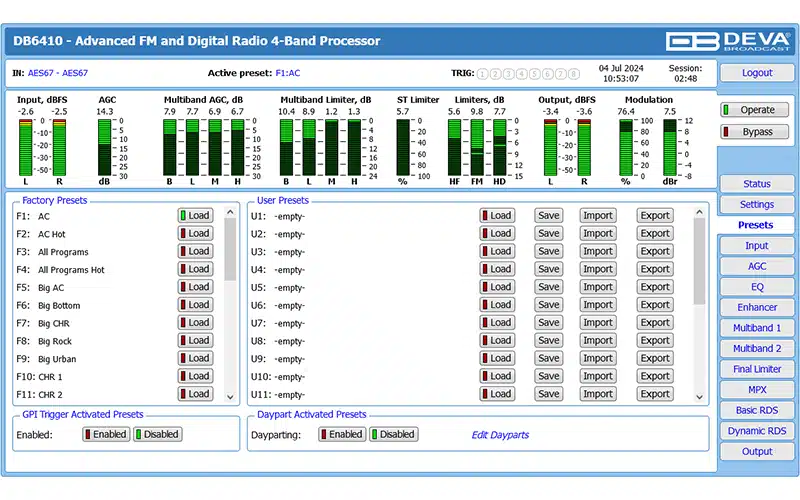Open the Multiband 1 page
Screen dimensions: 800x500
tap(757, 328)
